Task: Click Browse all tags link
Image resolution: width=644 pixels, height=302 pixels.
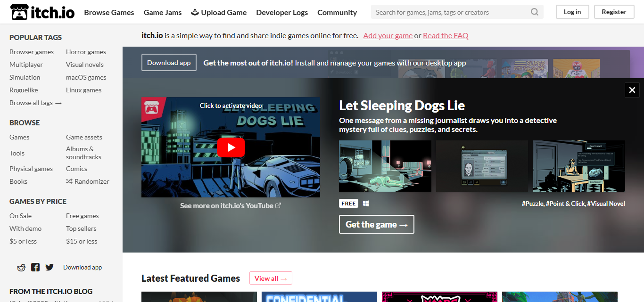Action: (36, 103)
